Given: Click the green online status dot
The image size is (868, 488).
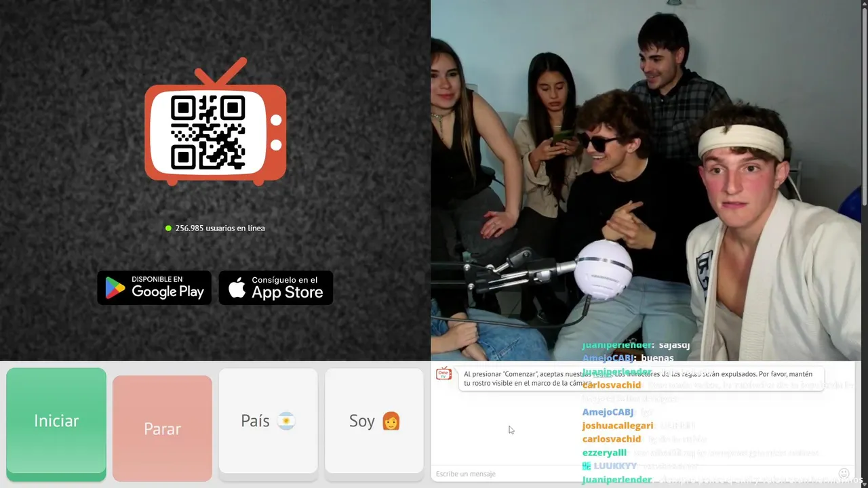Looking at the screenshot, I should tap(168, 228).
